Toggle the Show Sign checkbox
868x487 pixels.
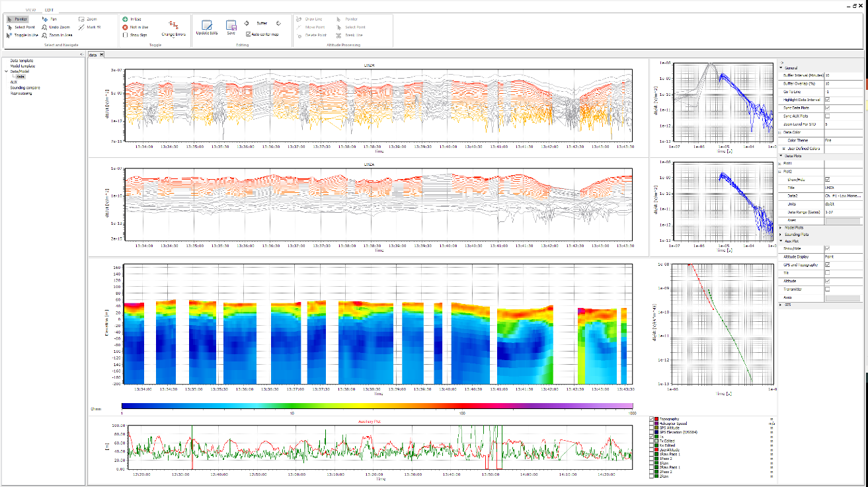click(x=126, y=34)
